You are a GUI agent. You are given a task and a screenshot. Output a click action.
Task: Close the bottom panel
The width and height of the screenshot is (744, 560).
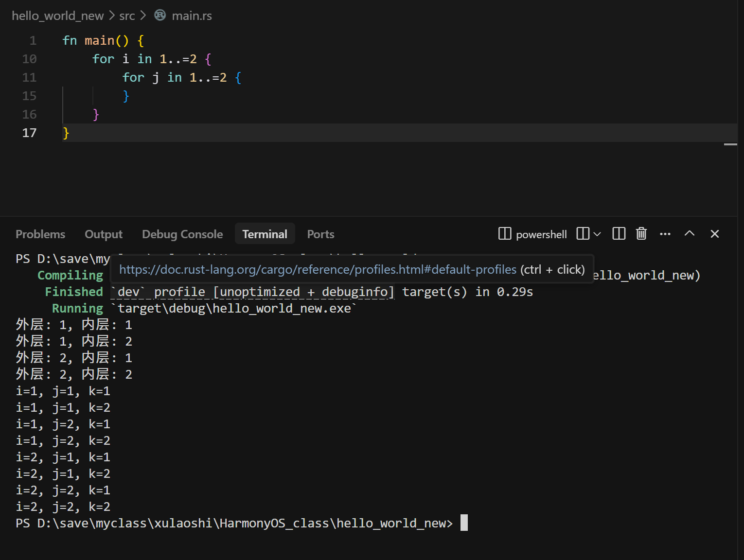pyautogui.click(x=714, y=234)
